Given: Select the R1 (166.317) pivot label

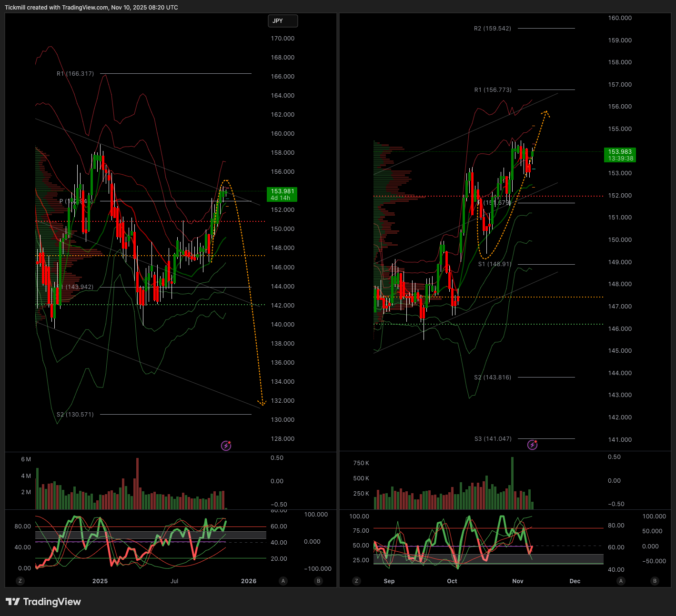Looking at the screenshot, I should click(75, 74).
